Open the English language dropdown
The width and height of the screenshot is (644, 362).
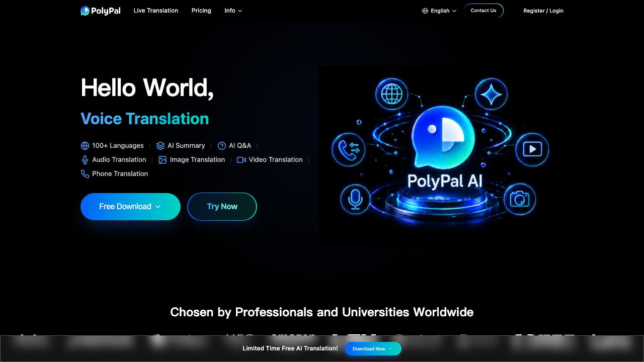click(439, 11)
